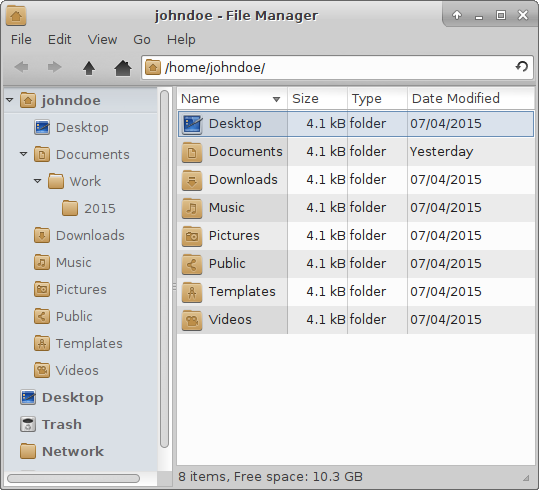Click the Home toolbar icon

coord(123,67)
